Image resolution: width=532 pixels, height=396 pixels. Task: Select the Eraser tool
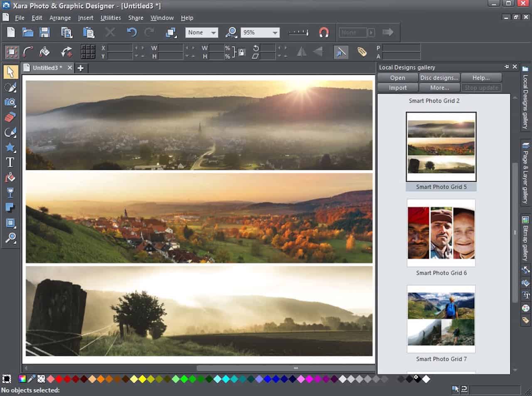(x=10, y=117)
